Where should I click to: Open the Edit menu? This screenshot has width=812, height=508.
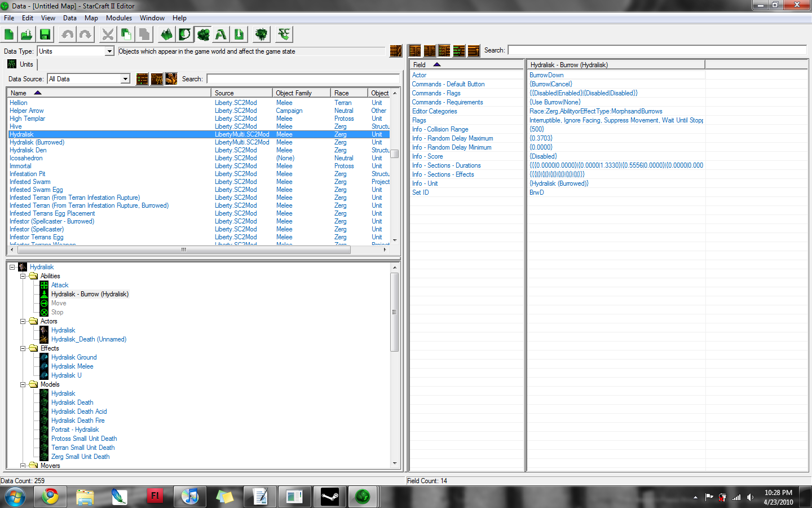(x=28, y=18)
